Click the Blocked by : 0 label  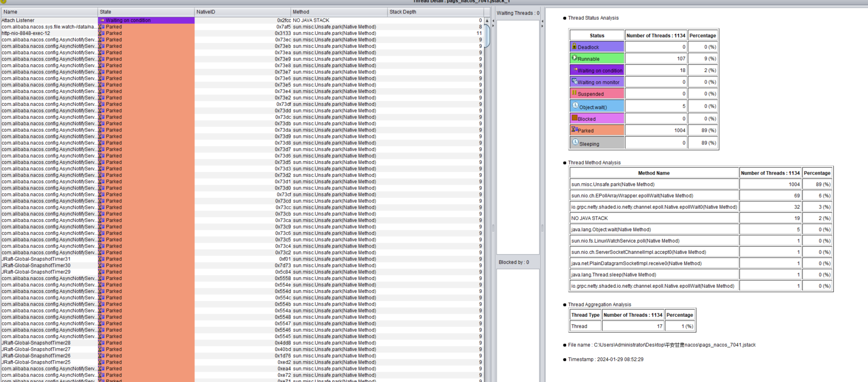(514, 262)
